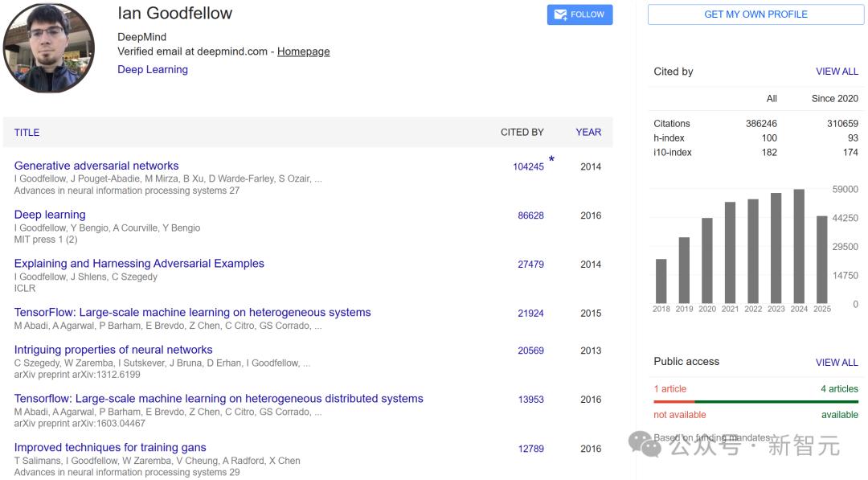Screen dimensions: 868x480
Task: Open the Homepage link
Action: click(x=303, y=51)
